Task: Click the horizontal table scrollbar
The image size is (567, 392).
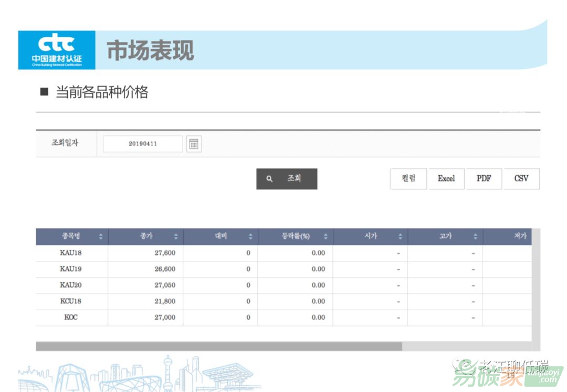Action: click(x=218, y=346)
